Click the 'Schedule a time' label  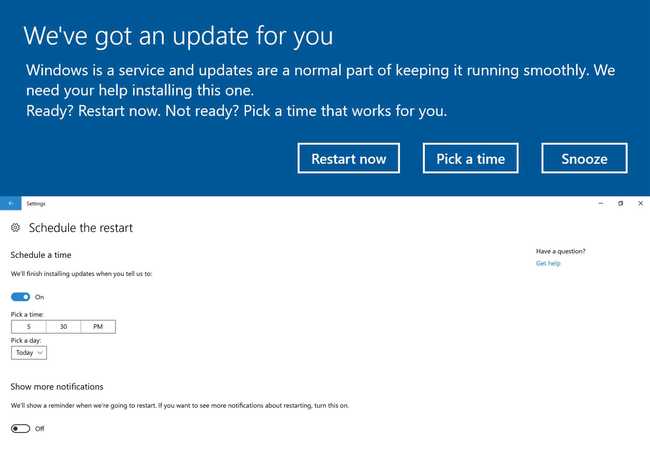point(41,255)
